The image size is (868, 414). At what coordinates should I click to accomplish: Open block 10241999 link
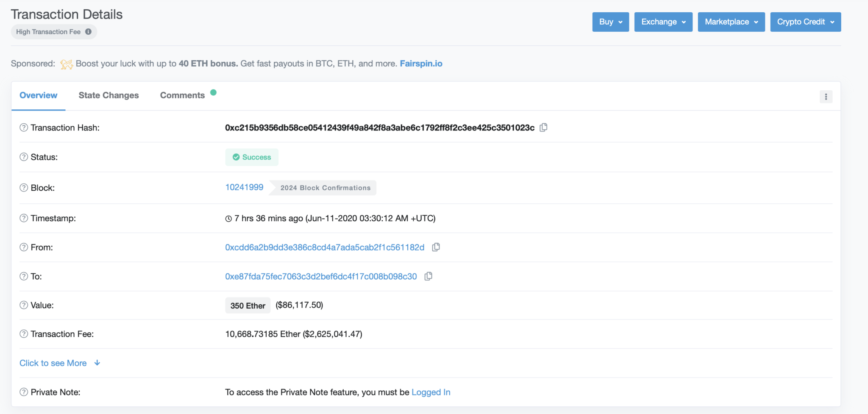click(x=244, y=187)
